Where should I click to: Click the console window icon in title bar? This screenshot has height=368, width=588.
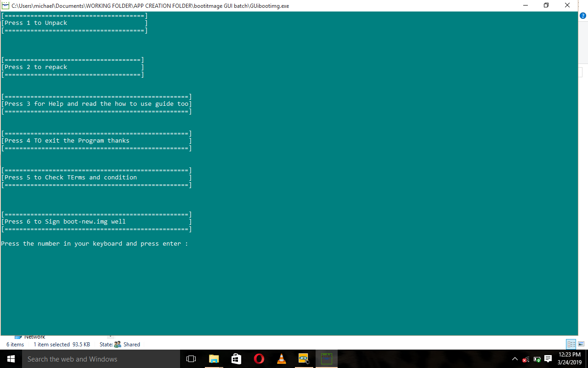pos(6,6)
